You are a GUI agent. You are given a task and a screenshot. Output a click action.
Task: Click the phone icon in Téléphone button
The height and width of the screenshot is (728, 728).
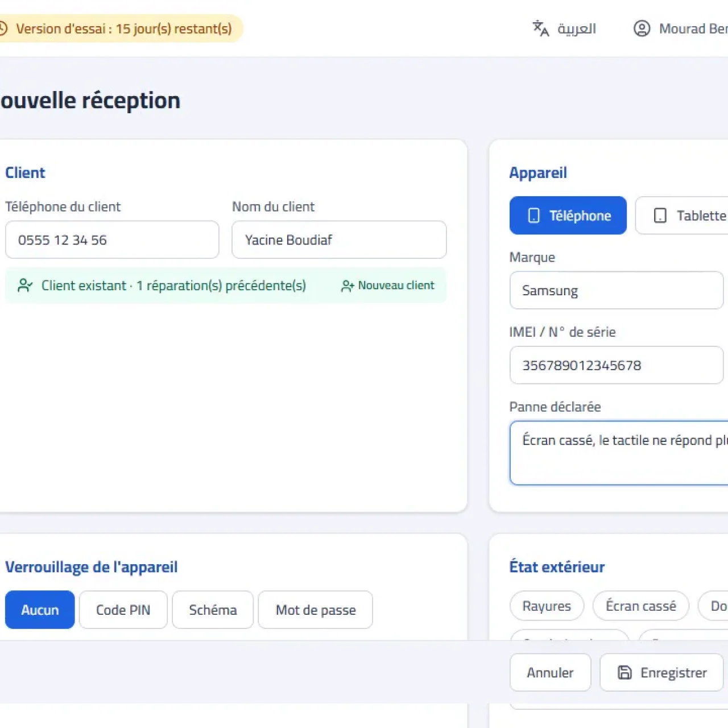tap(533, 216)
